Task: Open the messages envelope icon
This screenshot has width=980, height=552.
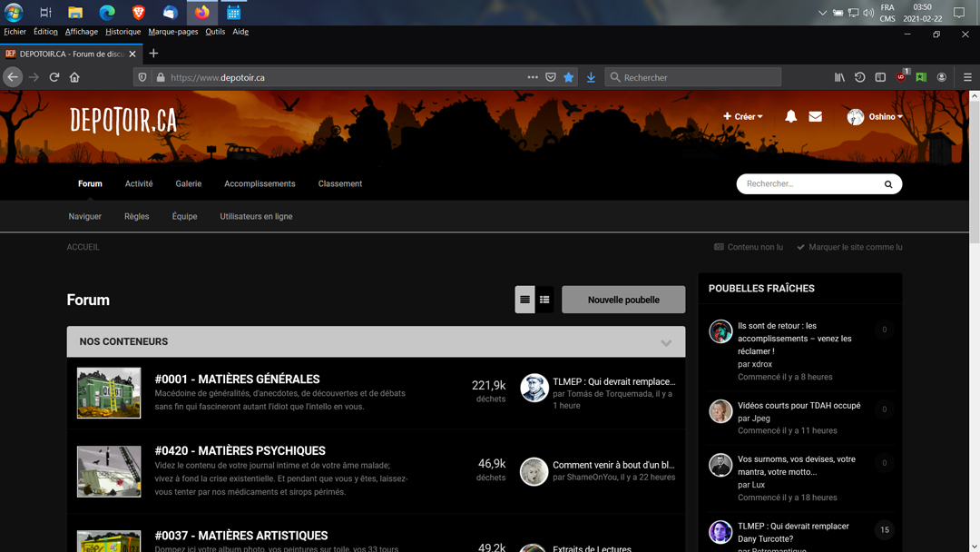Action: click(x=815, y=116)
